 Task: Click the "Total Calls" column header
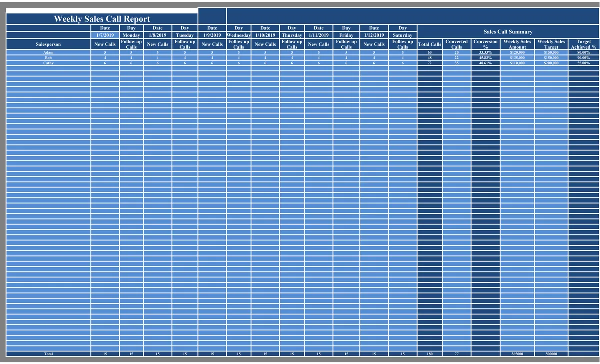click(x=430, y=44)
